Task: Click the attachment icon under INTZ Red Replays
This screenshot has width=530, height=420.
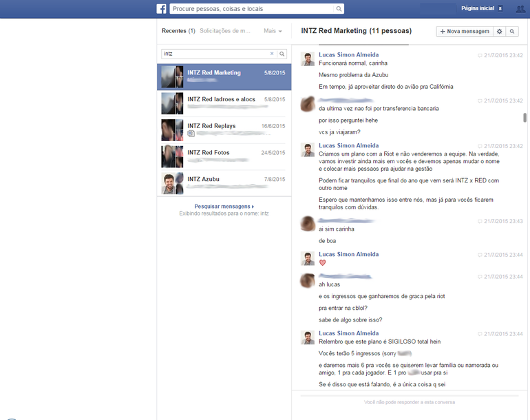Action: coord(191,134)
